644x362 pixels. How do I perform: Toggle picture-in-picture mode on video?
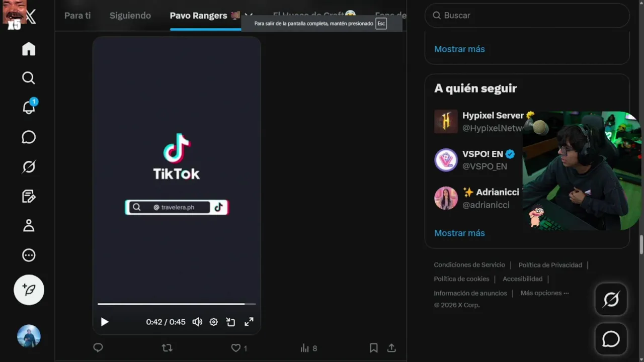(x=231, y=322)
